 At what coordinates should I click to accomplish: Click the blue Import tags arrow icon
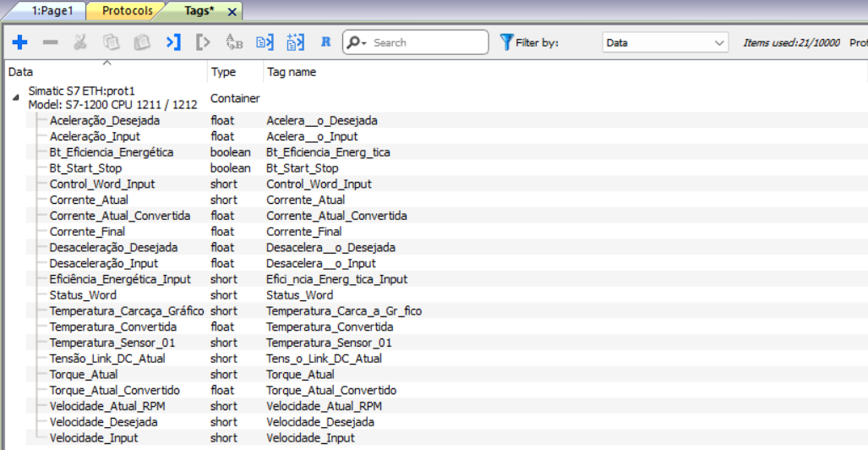pyautogui.click(x=173, y=42)
